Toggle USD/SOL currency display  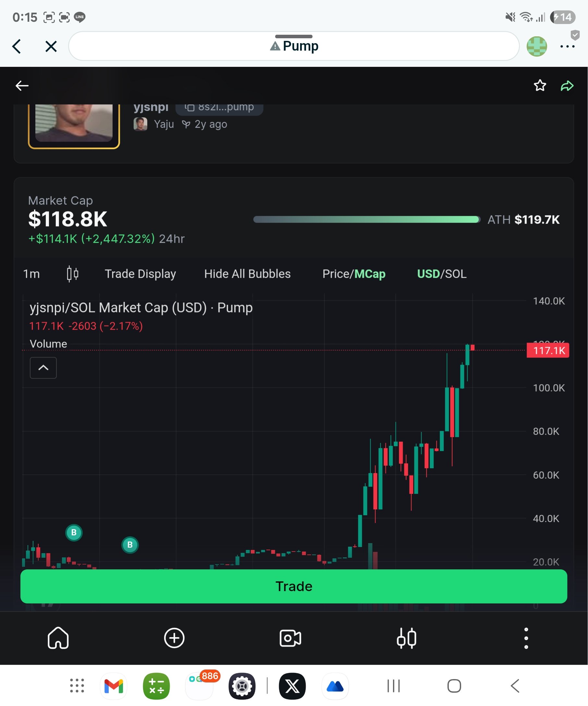441,274
